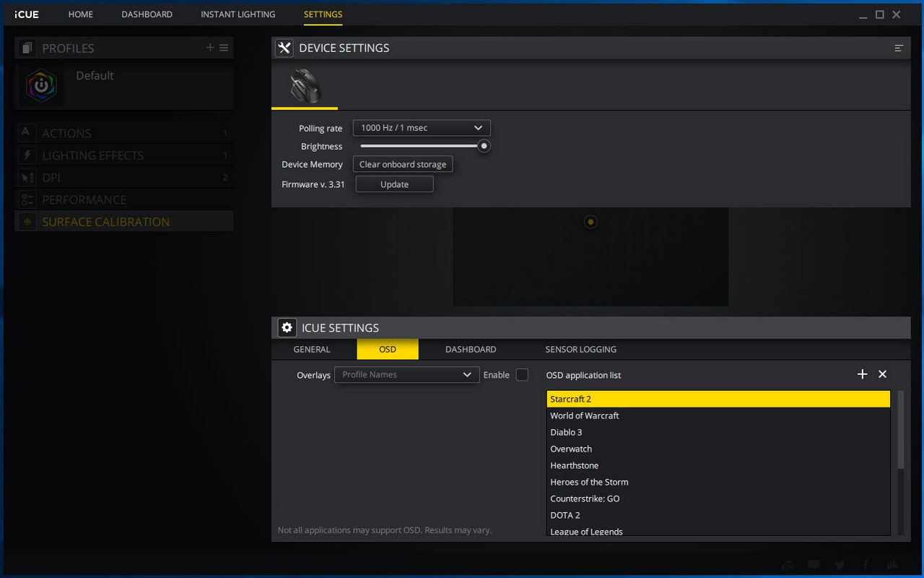The height and width of the screenshot is (578, 924).
Task: Click the Actions section icon
Action: coord(26,133)
